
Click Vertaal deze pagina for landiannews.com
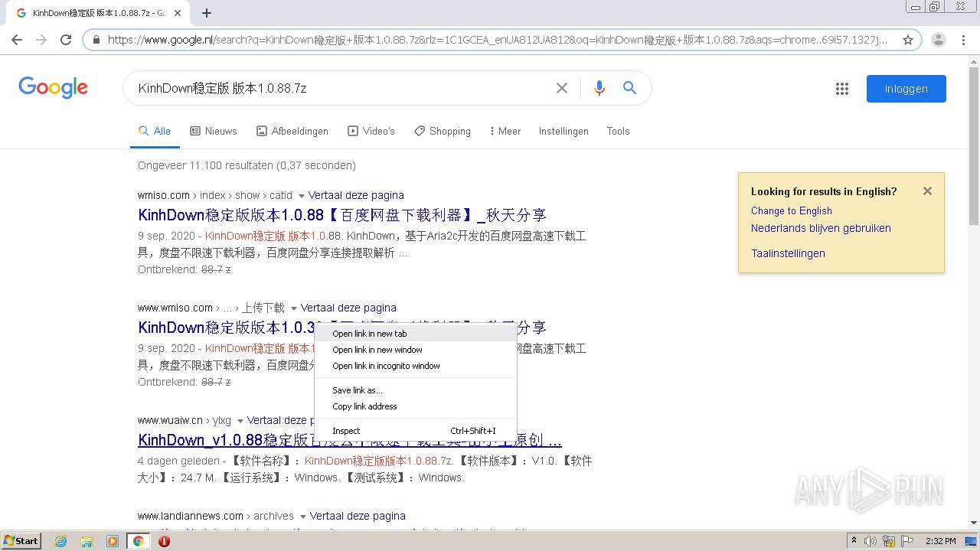click(x=358, y=516)
